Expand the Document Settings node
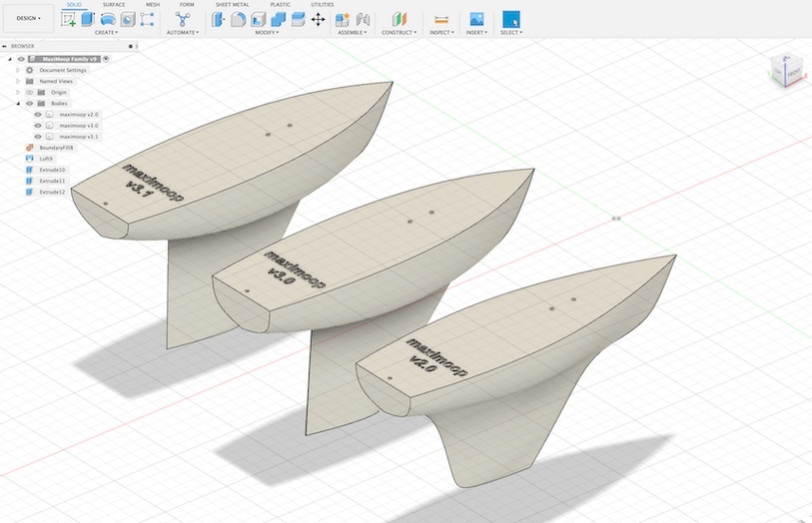 pyautogui.click(x=18, y=70)
